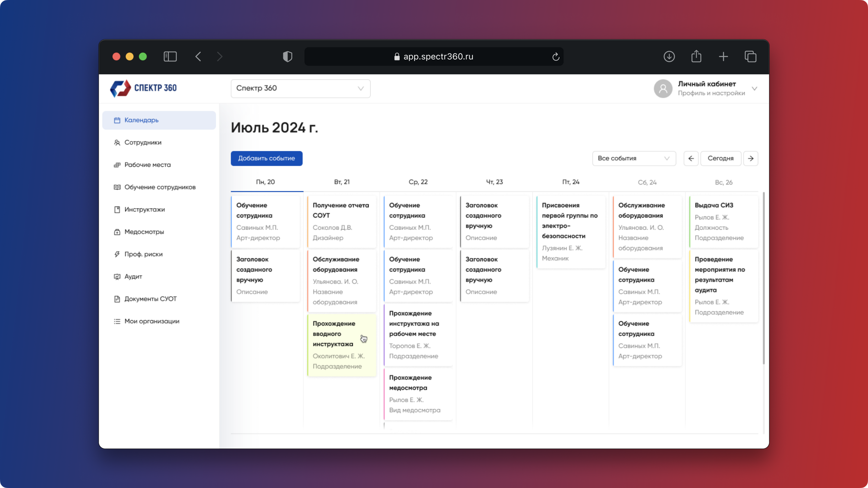The image size is (868, 488).
Task: Toggle the Safari sidebar panel
Action: (x=170, y=57)
